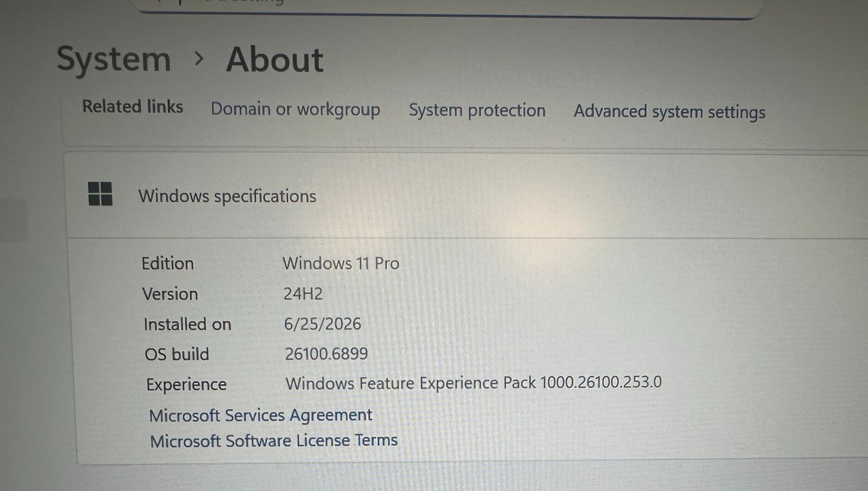Select the Windows 11 Pro value

tap(341, 263)
